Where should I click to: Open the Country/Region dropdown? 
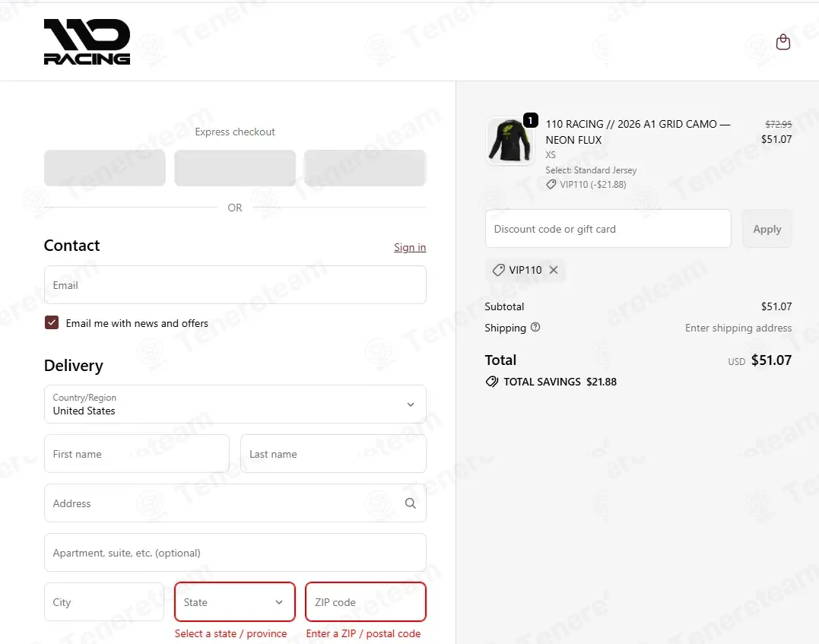click(x=235, y=404)
